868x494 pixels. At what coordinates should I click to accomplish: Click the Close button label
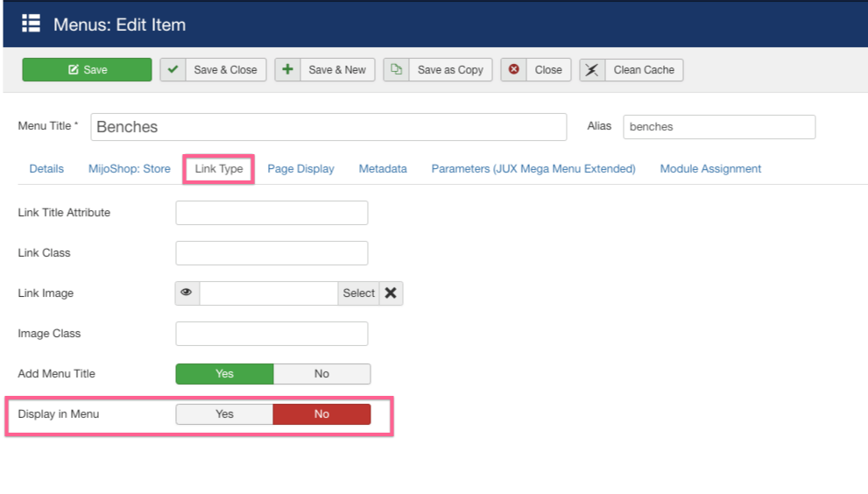pyautogui.click(x=548, y=70)
